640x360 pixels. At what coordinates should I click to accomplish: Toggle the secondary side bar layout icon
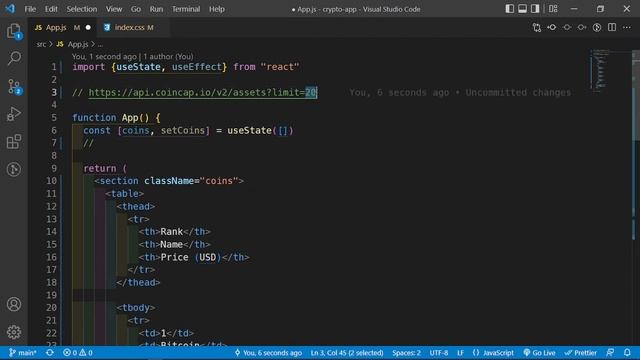[535, 9]
